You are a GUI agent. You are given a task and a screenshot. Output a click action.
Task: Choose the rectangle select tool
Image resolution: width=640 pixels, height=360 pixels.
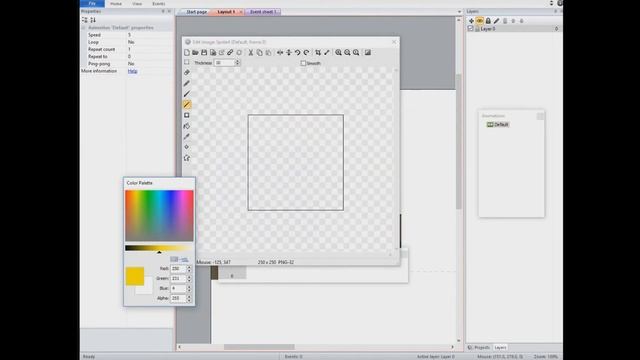(x=187, y=62)
